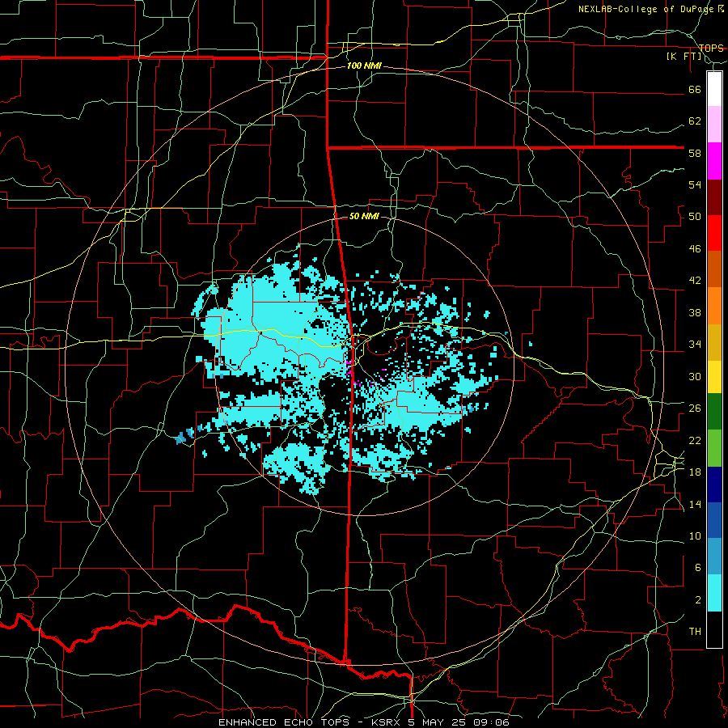
Task: Click the light steel-blue legend swatch
Action: pyautogui.click(x=714, y=557)
